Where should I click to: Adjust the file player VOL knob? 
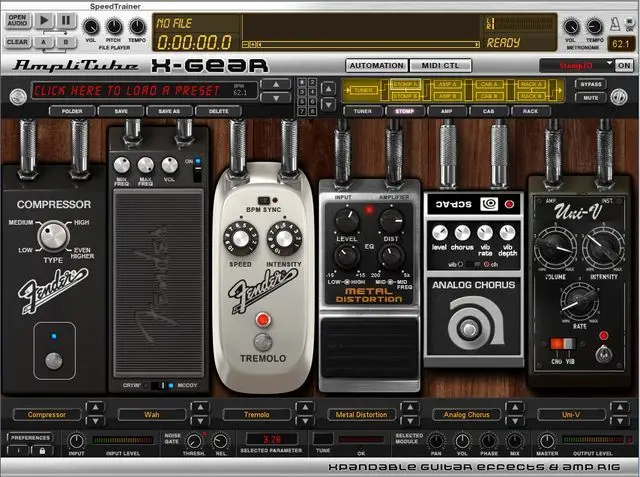tap(91, 27)
